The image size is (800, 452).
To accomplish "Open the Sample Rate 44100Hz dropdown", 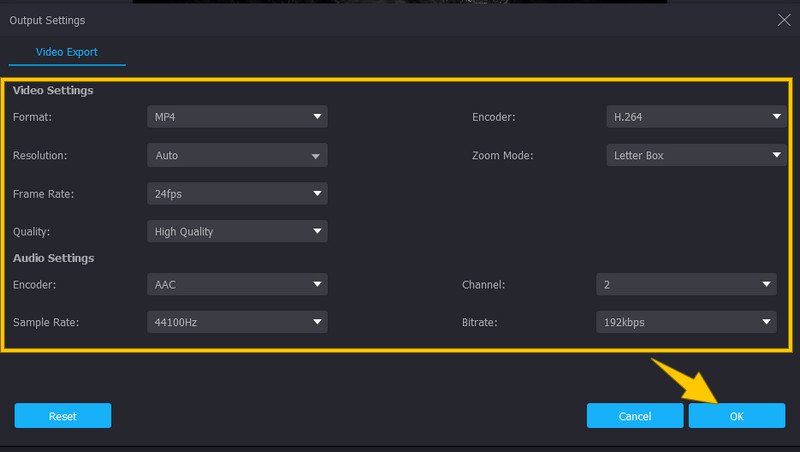I will coord(236,322).
